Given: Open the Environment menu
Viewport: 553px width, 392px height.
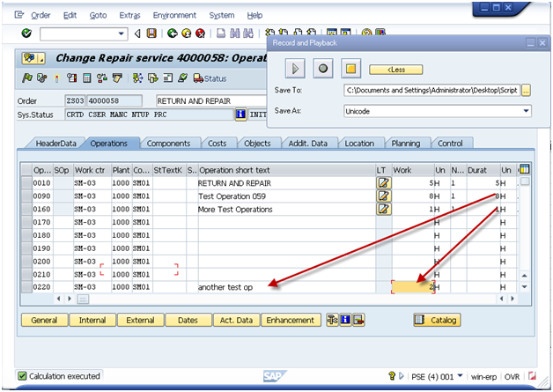Looking at the screenshot, I should [x=174, y=15].
